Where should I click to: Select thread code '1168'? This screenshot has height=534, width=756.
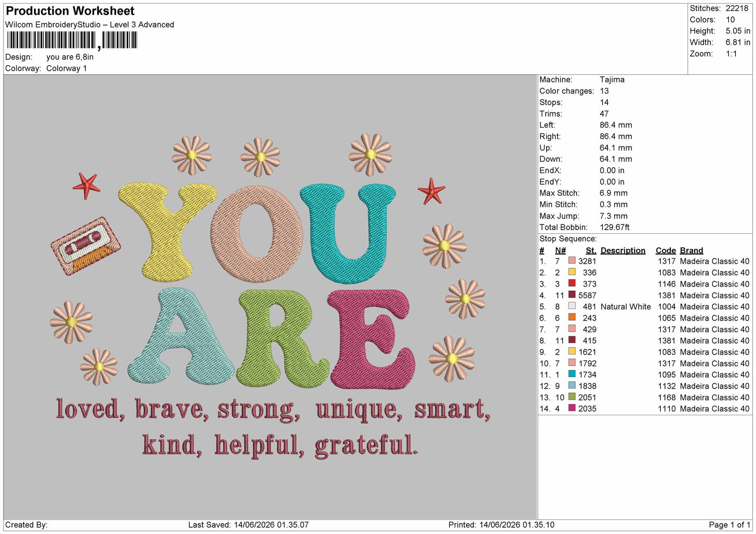667,397
